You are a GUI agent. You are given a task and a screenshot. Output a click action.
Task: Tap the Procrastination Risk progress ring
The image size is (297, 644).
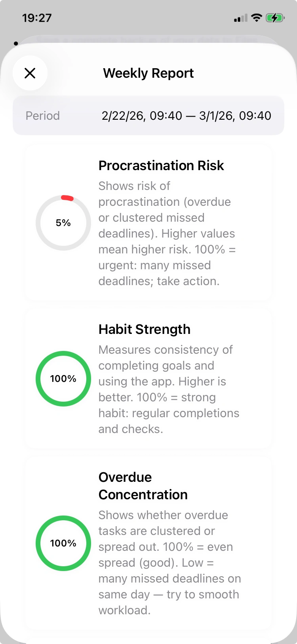(x=63, y=223)
